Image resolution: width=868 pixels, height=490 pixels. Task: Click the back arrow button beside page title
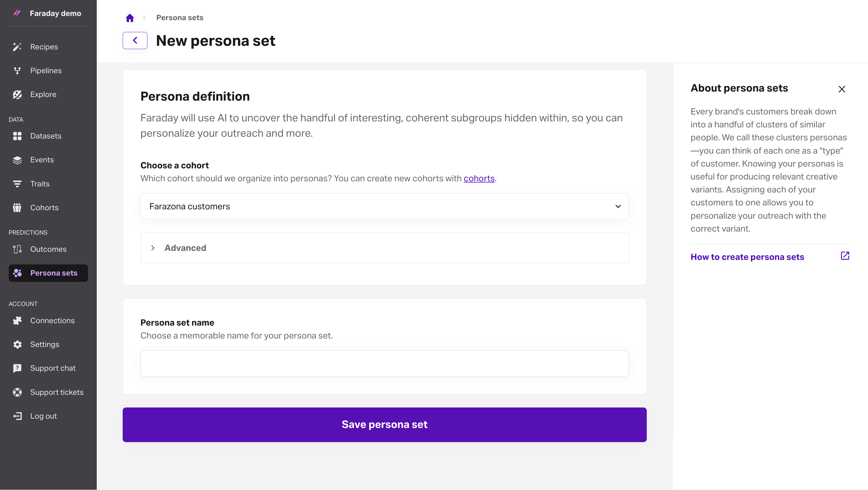click(135, 40)
